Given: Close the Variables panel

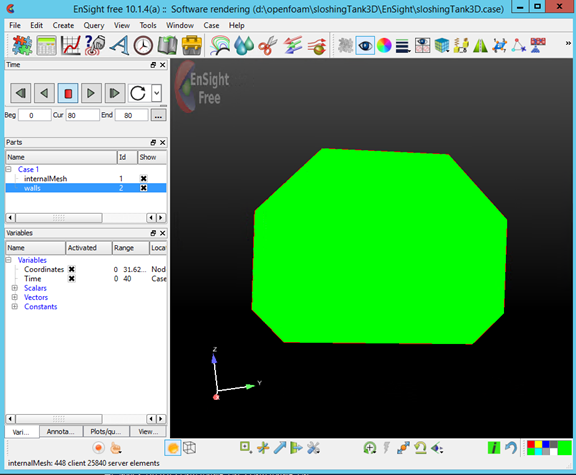Looking at the screenshot, I should point(163,233).
